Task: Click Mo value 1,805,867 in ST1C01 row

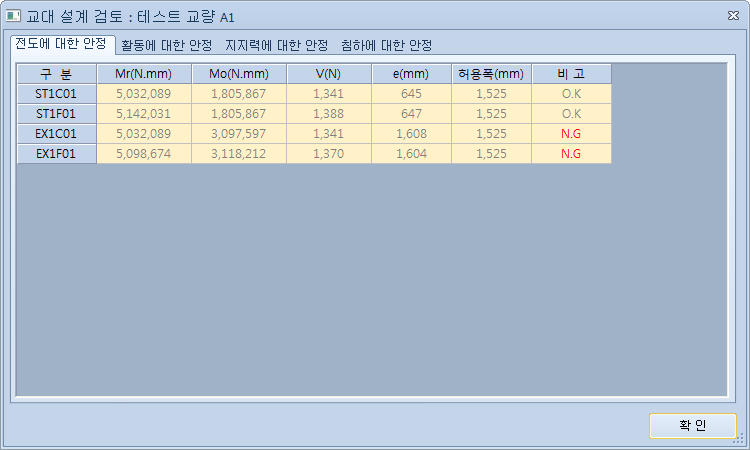Action: click(239, 94)
